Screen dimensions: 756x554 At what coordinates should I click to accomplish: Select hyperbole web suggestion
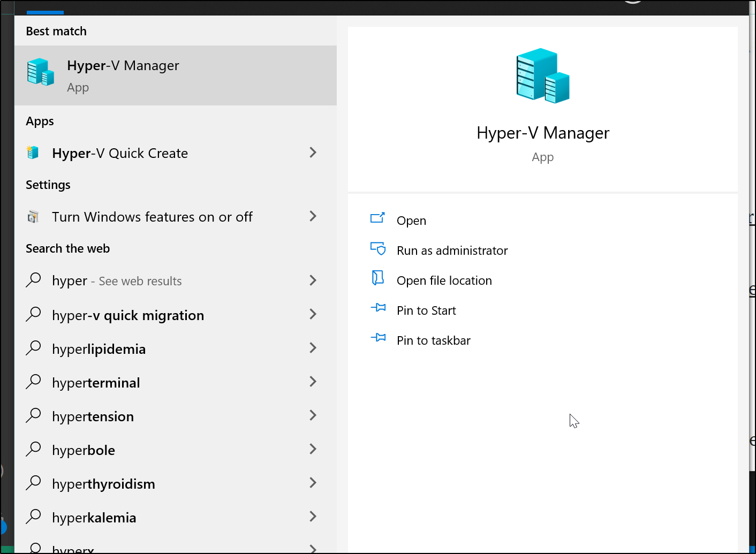tap(176, 450)
